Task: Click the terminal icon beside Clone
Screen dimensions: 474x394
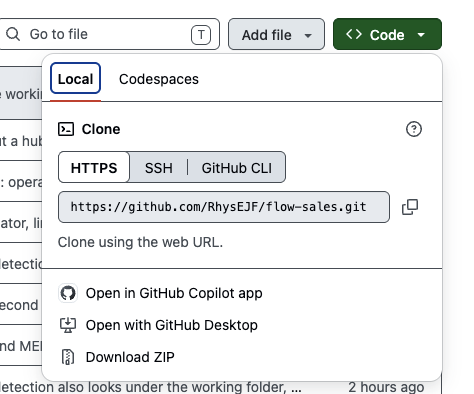Action: coord(66,129)
